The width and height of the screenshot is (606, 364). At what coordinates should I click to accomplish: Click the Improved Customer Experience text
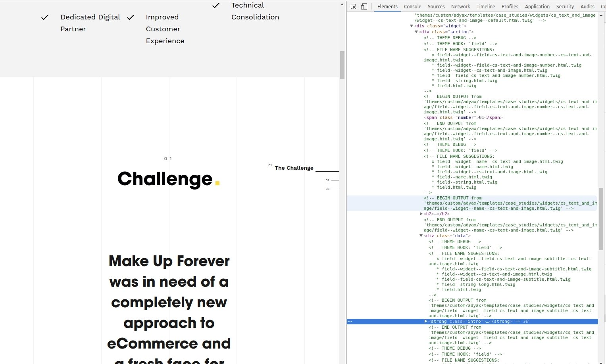[165, 29]
